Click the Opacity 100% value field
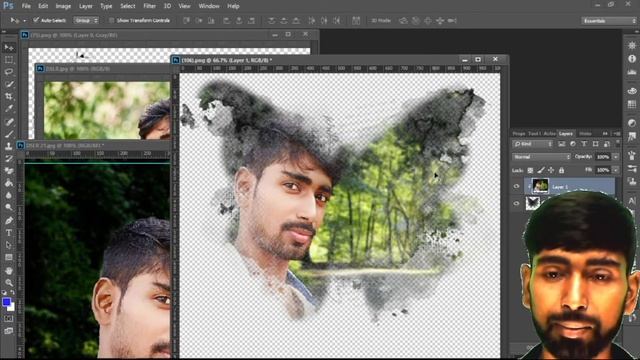The image size is (640, 360). coord(603,157)
